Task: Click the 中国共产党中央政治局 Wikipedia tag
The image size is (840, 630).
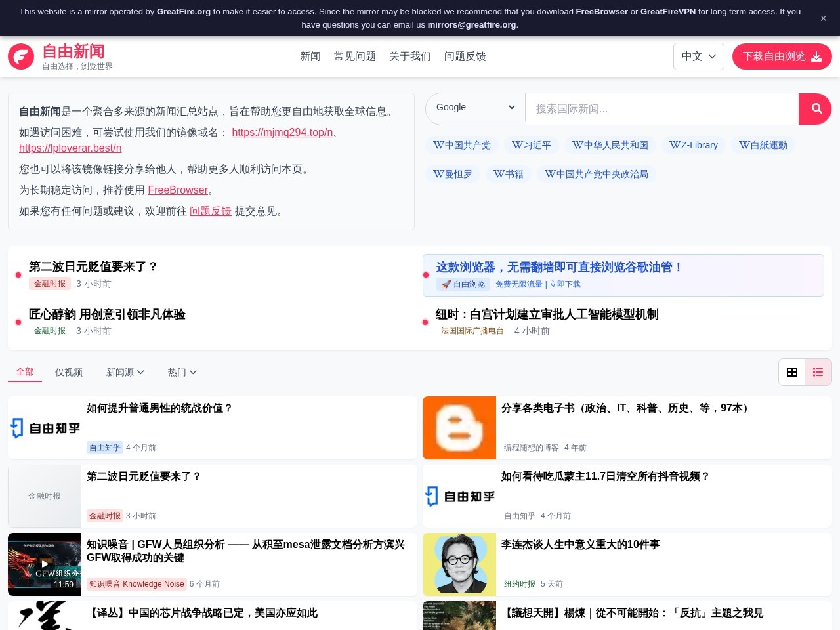Action: pos(597,174)
